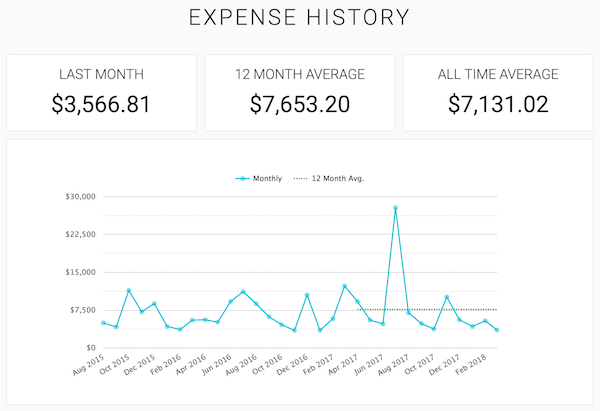Click the $0 y-axis label
Viewport: 600px width, 411px height.
click(x=91, y=348)
